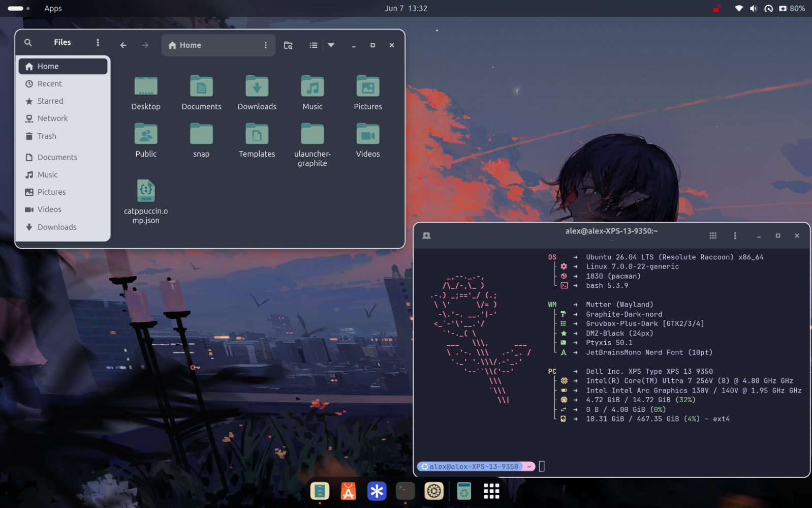Open Home path bar options menu
812x508 pixels.
click(265, 45)
